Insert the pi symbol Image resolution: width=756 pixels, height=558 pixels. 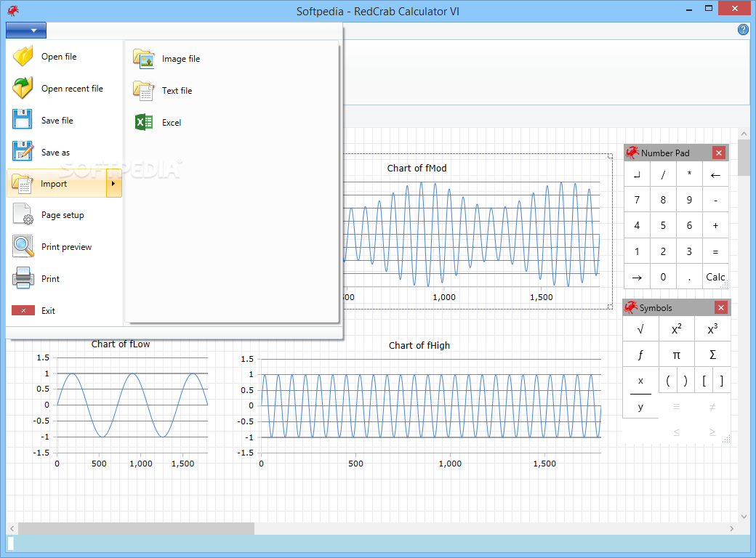tap(677, 355)
